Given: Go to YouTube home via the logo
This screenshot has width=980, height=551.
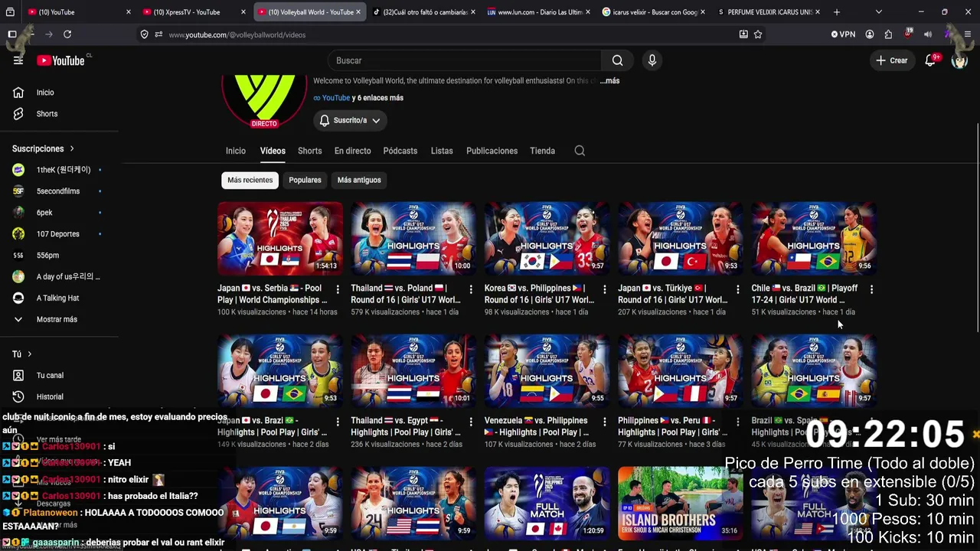Looking at the screenshot, I should [x=60, y=60].
